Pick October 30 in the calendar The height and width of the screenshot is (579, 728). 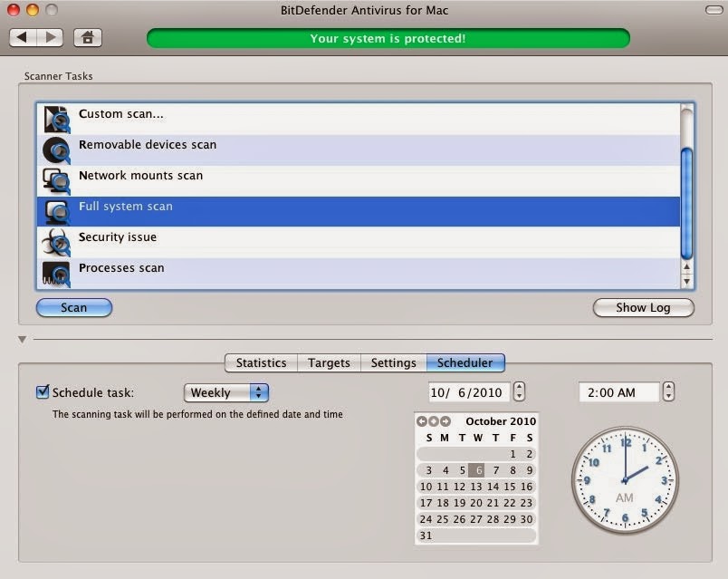(526, 519)
